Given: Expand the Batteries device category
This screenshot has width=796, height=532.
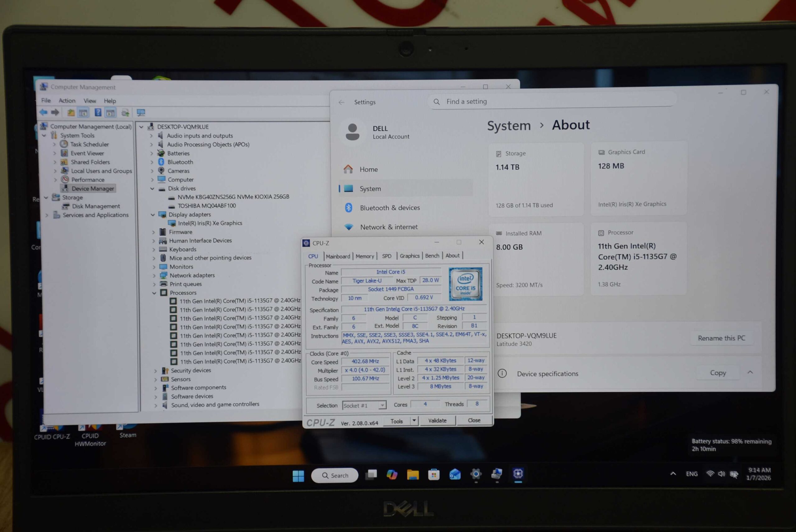Looking at the screenshot, I should click(152, 153).
